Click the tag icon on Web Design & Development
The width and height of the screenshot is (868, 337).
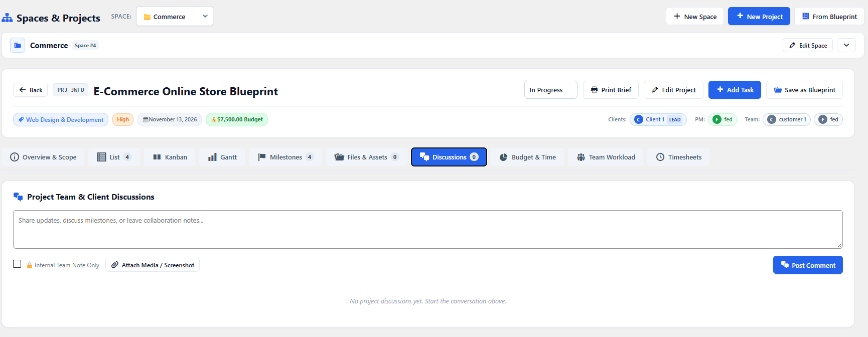pos(21,119)
